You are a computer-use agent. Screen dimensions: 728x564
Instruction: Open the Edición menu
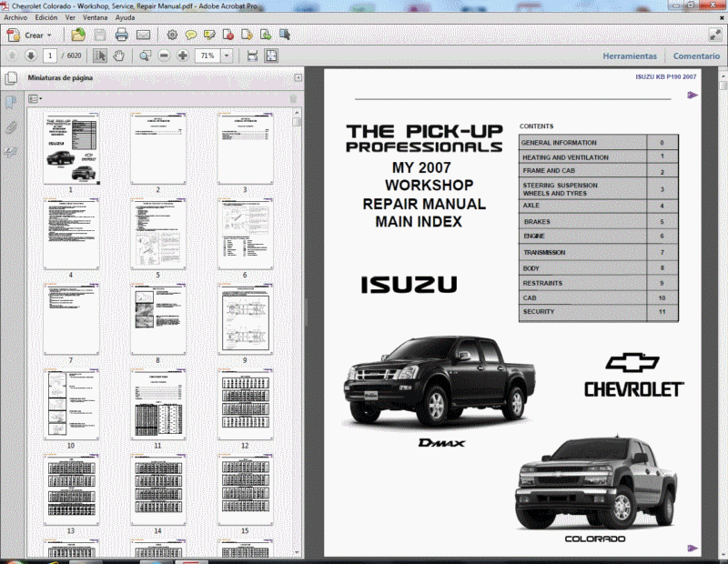46,17
